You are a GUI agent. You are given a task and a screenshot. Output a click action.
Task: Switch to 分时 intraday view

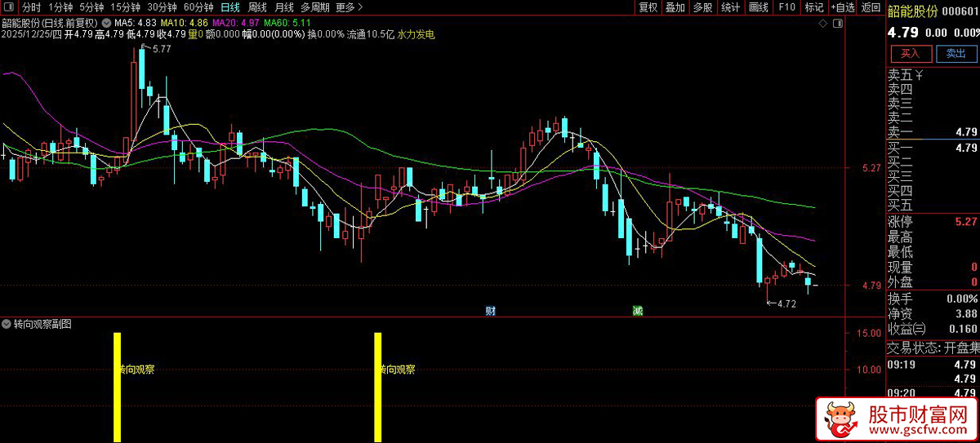[x=31, y=7]
